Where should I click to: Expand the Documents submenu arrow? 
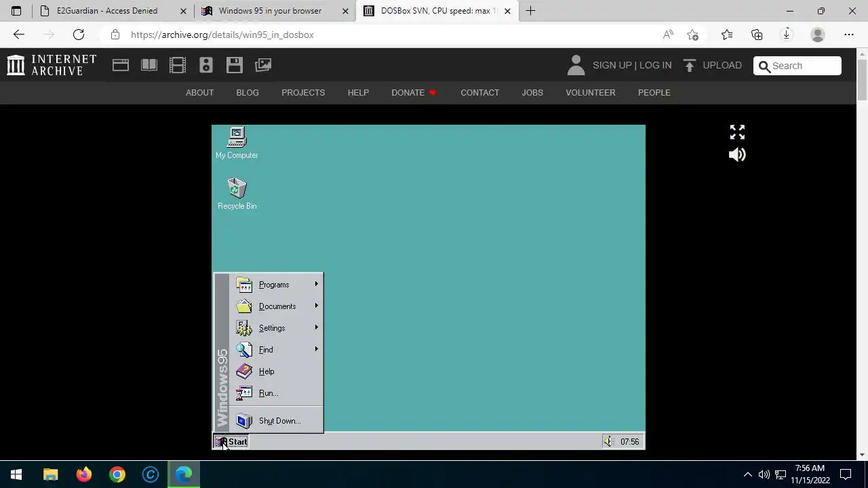click(316, 306)
